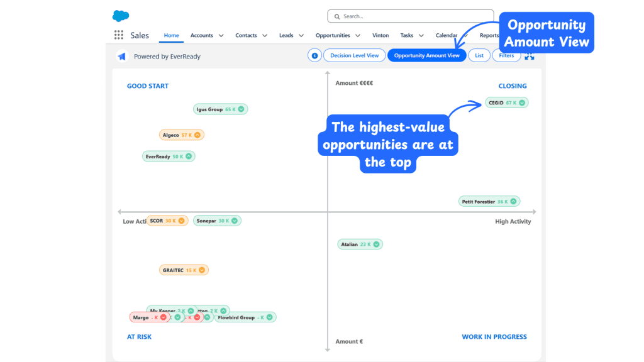Image resolution: width=644 pixels, height=362 pixels.
Task: Open the Contacts tab label
Action: coord(246,35)
